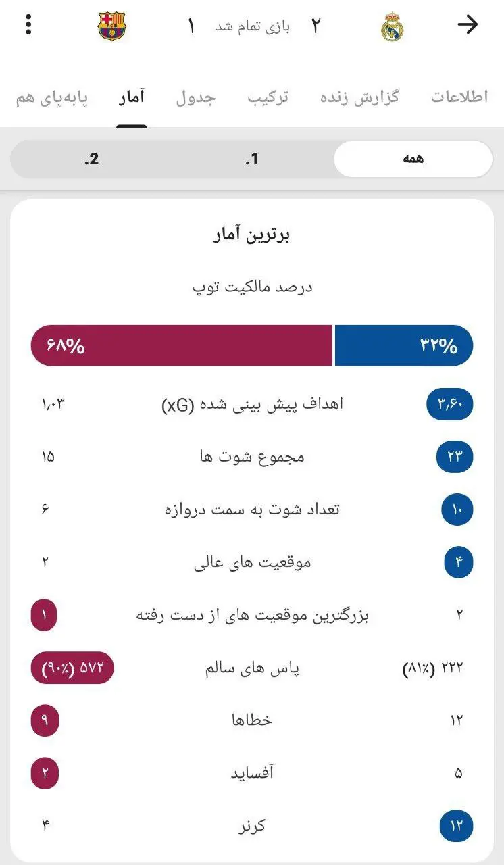504x865 pixels.
Task: Expand the موقعیت های عالی stat row
Action: [252, 562]
